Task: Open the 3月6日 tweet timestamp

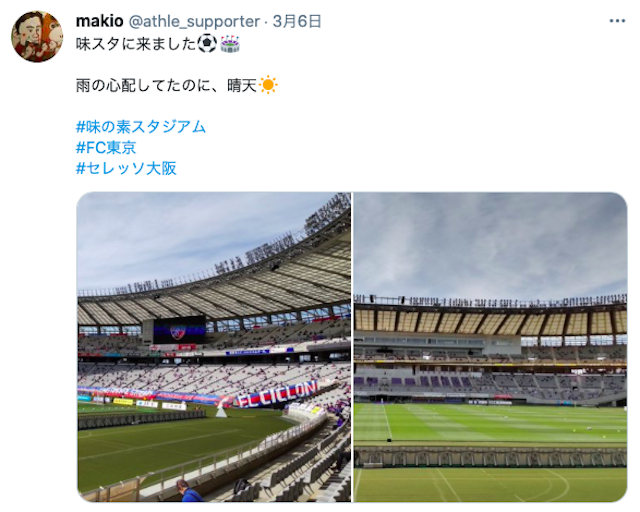Action: tap(297, 21)
